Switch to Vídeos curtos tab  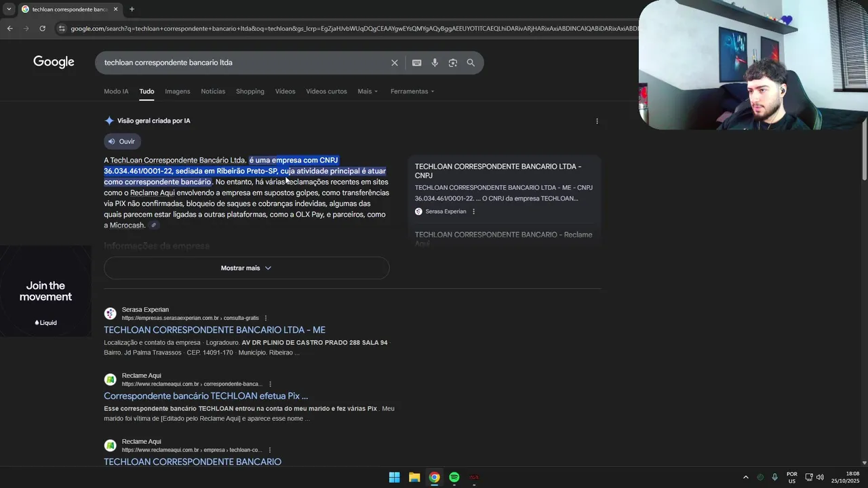coord(326,91)
